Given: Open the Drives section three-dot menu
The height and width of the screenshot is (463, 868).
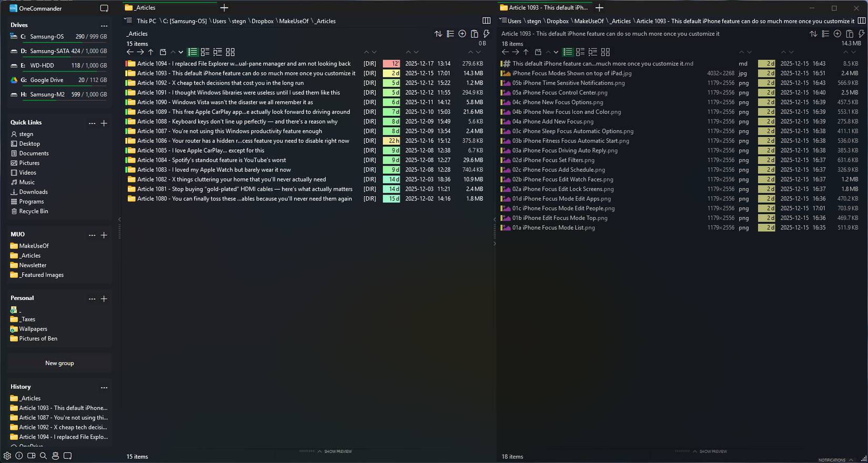Looking at the screenshot, I should (x=104, y=25).
